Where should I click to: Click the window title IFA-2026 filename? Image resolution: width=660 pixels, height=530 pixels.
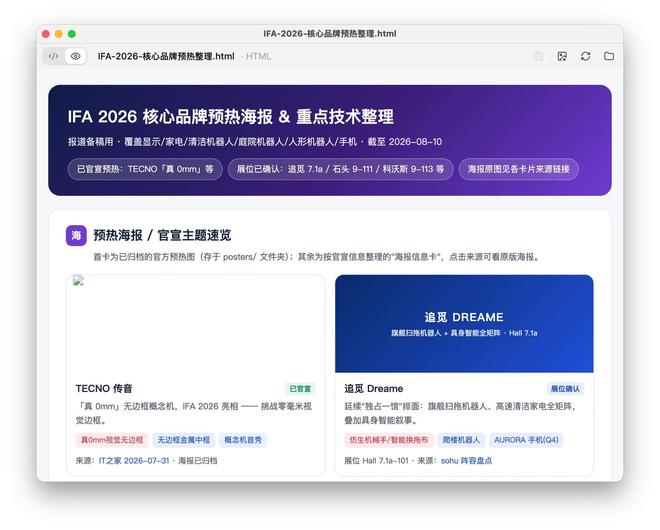point(330,34)
